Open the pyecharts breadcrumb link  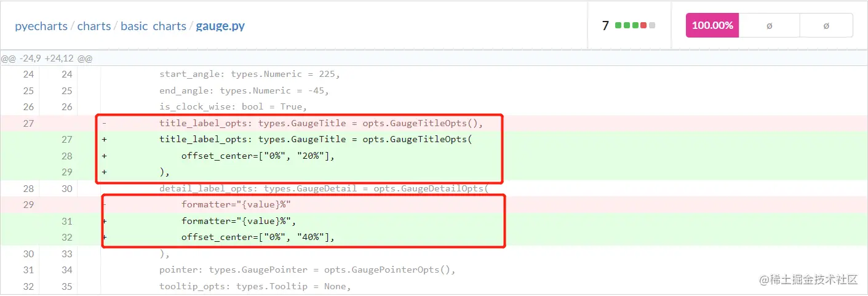[x=41, y=26]
